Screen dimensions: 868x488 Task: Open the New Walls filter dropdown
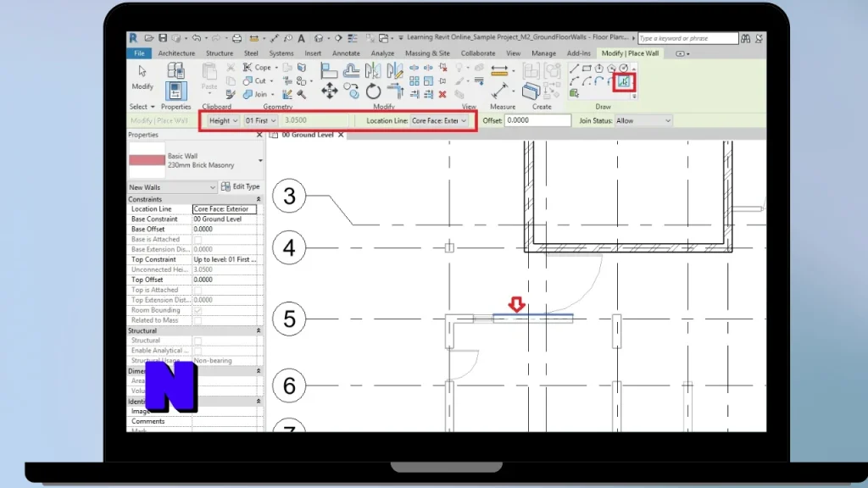pos(172,187)
